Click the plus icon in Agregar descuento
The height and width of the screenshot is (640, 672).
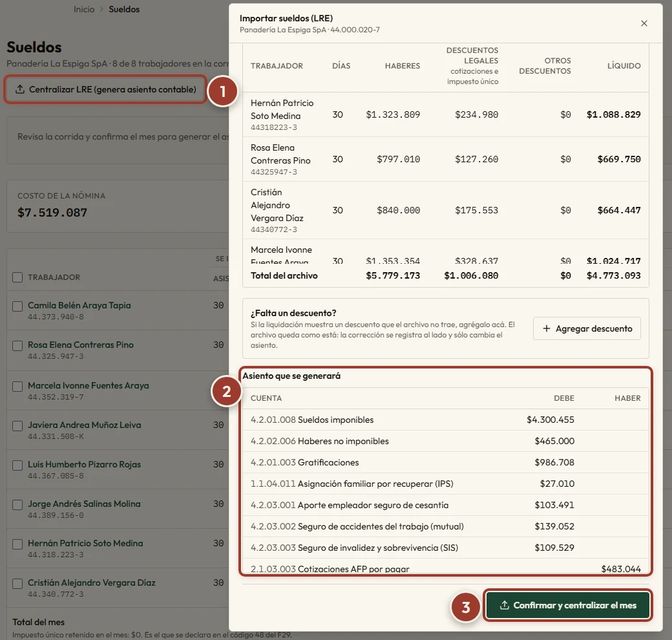547,328
